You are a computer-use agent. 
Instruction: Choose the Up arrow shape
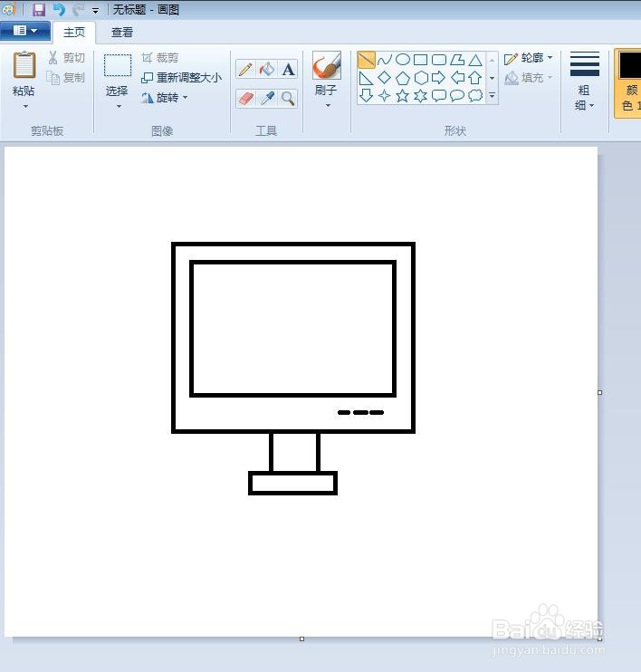pyautogui.click(x=475, y=78)
